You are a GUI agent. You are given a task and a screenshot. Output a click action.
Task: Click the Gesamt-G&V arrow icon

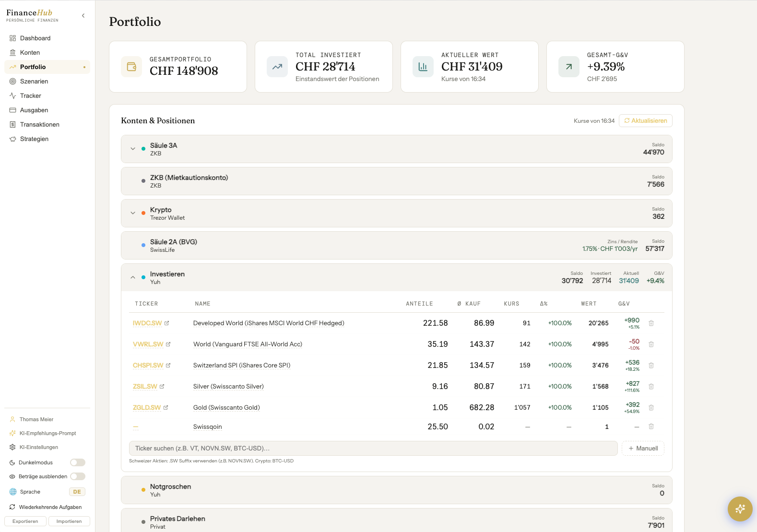(569, 67)
